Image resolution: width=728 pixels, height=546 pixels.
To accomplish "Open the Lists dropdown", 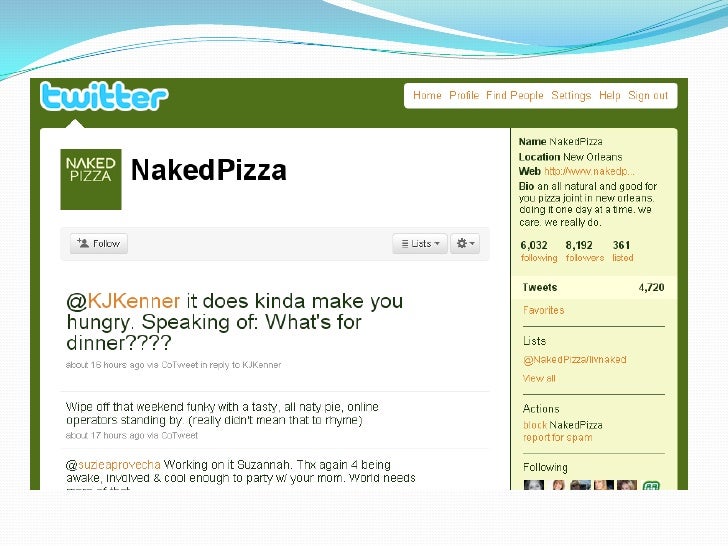I will [420, 243].
